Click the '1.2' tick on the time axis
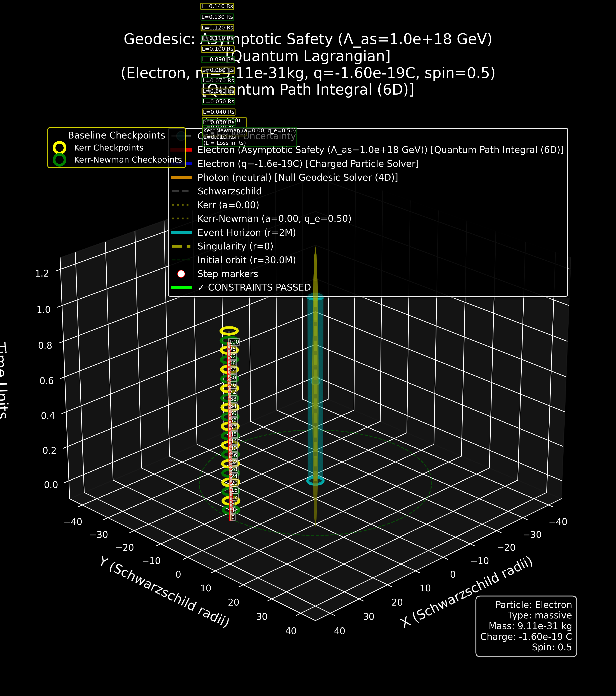This screenshot has height=696, width=616. (43, 274)
